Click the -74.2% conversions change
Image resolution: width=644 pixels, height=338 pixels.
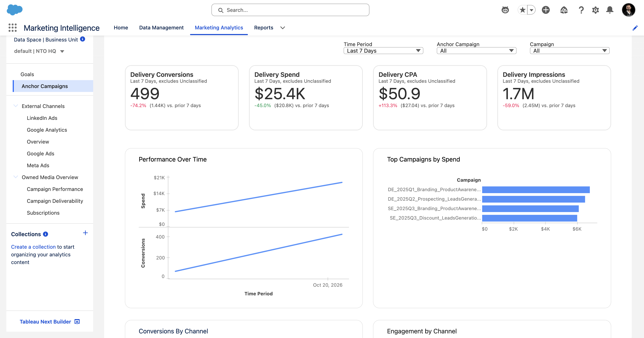click(138, 105)
